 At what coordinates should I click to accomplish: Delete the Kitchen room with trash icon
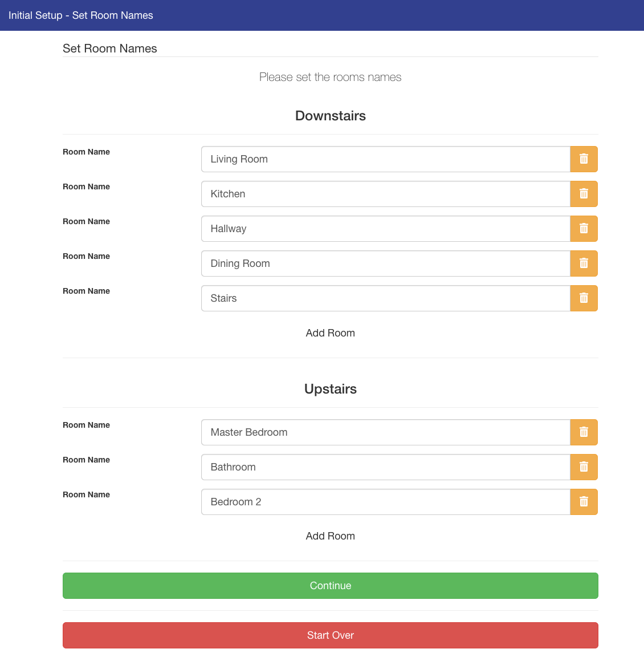(x=584, y=193)
